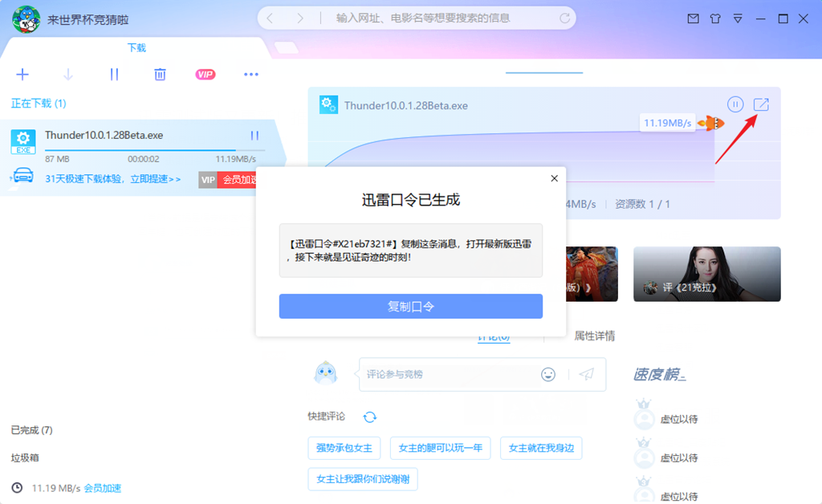Open the 《21克拉》 video thumbnail
Screen dimensions: 822x504
[706, 274]
